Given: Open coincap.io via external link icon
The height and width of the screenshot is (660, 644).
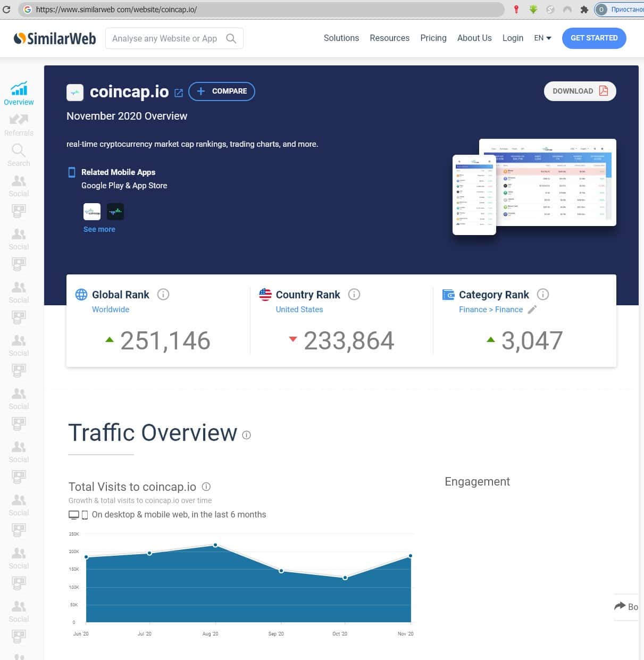Looking at the screenshot, I should click(x=179, y=93).
